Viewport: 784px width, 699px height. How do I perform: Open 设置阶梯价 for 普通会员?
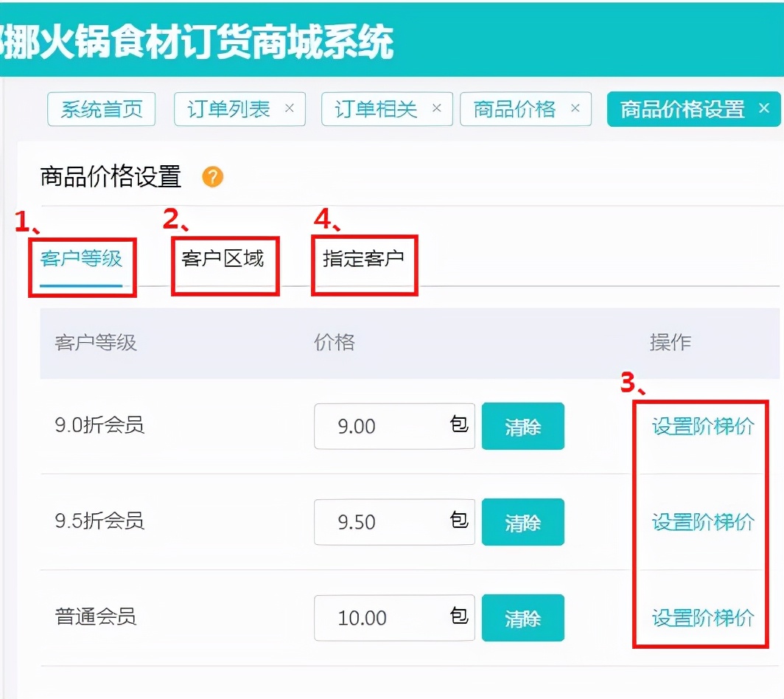tap(701, 618)
